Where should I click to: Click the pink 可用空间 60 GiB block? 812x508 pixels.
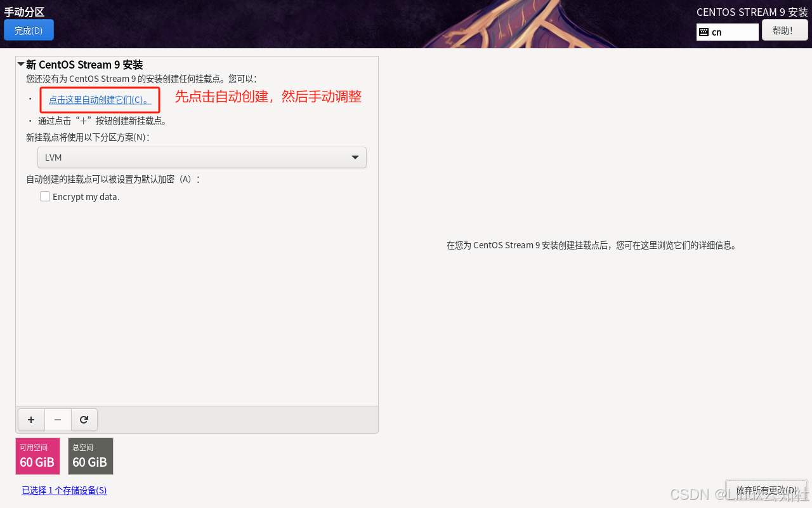37,456
